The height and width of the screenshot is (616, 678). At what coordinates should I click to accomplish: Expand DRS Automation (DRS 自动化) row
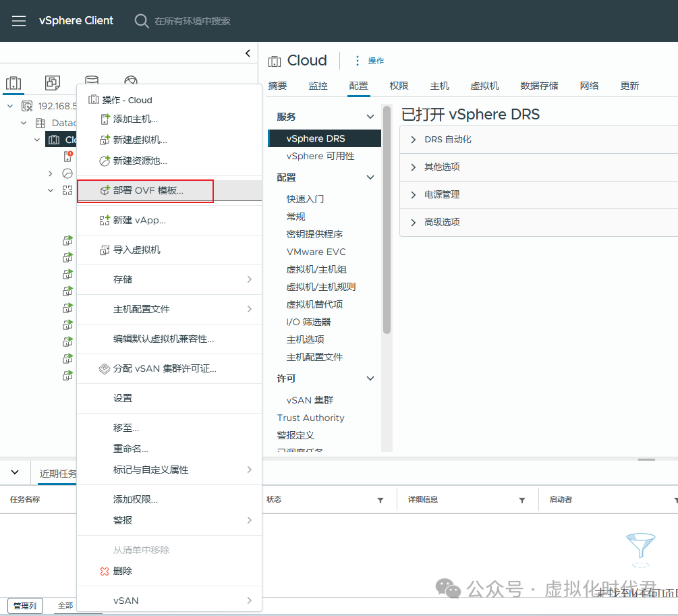[539, 139]
